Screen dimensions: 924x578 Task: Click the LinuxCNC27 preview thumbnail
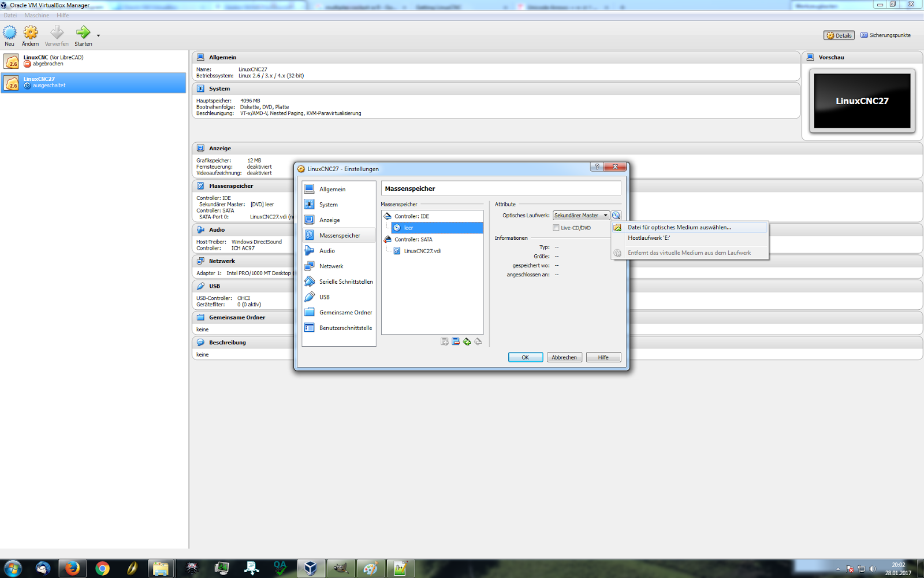(x=862, y=101)
